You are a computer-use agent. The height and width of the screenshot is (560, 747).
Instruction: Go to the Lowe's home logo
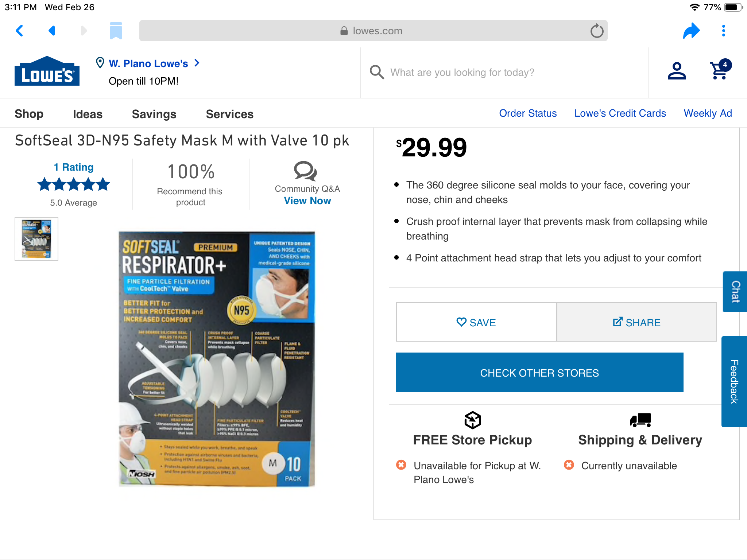47,71
